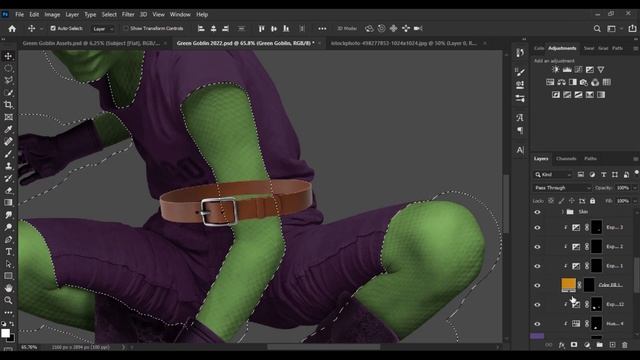640x360 pixels.
Task: Hide the Color Fill layer
Action: (537, 285)
